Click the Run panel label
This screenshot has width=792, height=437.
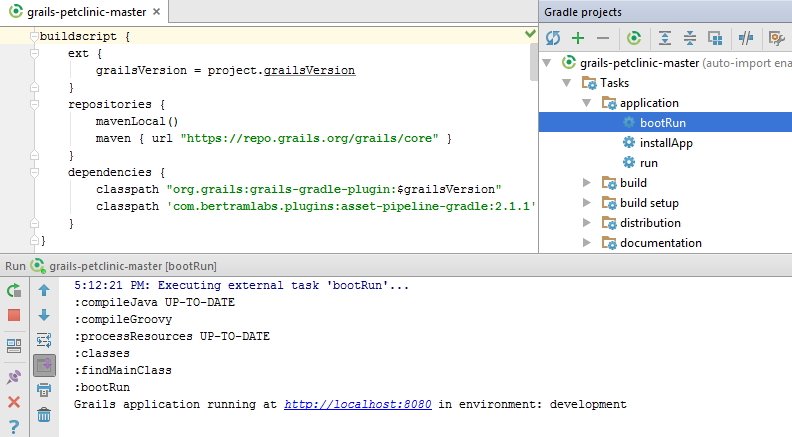tap(15, 266)
